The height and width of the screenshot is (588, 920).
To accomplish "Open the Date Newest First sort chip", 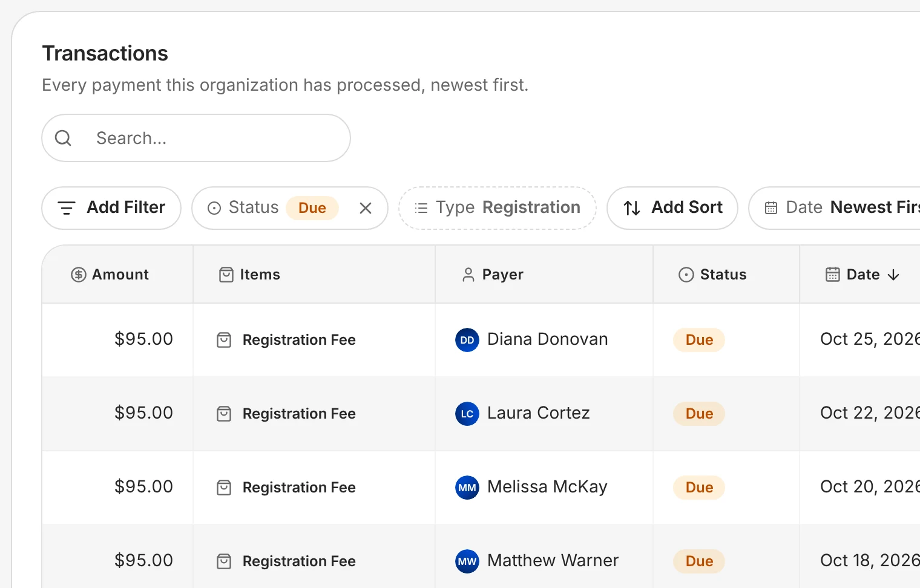I will click(835, 208).
